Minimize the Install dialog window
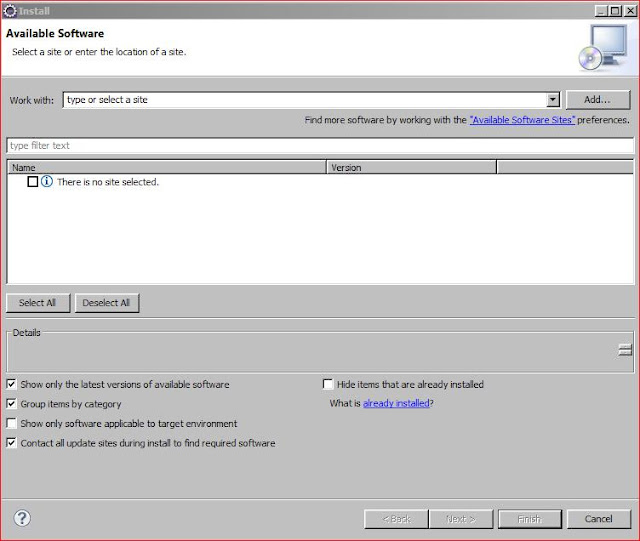 [600, 9]
